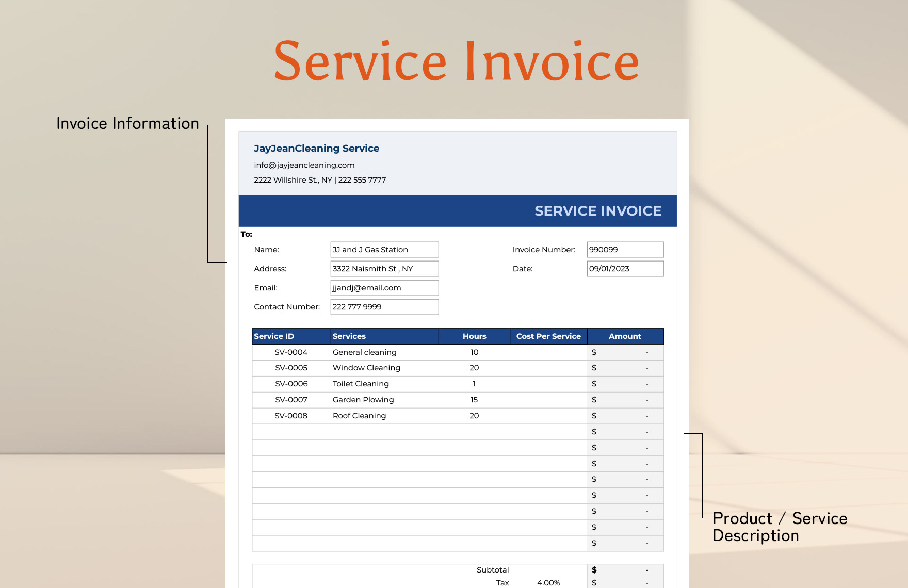Select the Cost Per Service column header
Image resolution: width=908 pixels, height=588 pixels.
point(548,336)
